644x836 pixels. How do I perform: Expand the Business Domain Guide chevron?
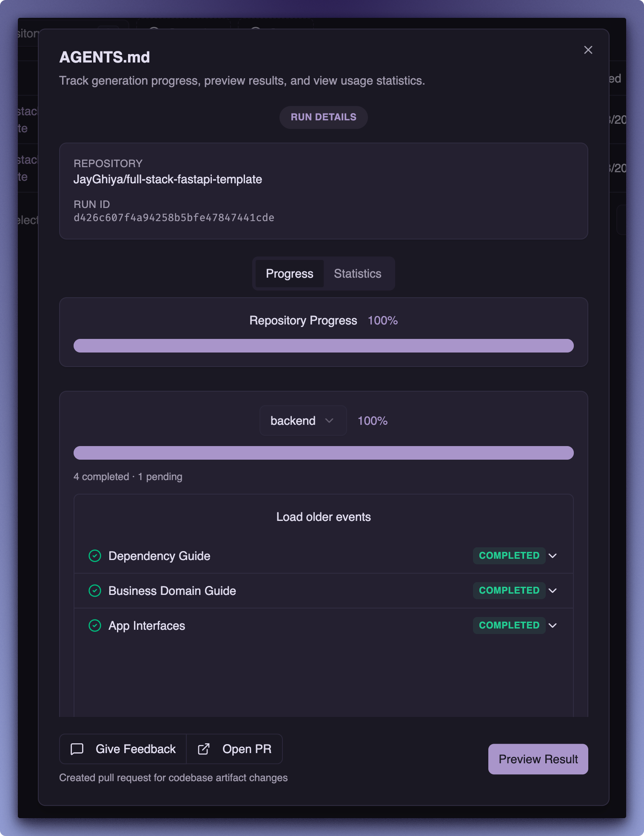[x=553, y=591]
